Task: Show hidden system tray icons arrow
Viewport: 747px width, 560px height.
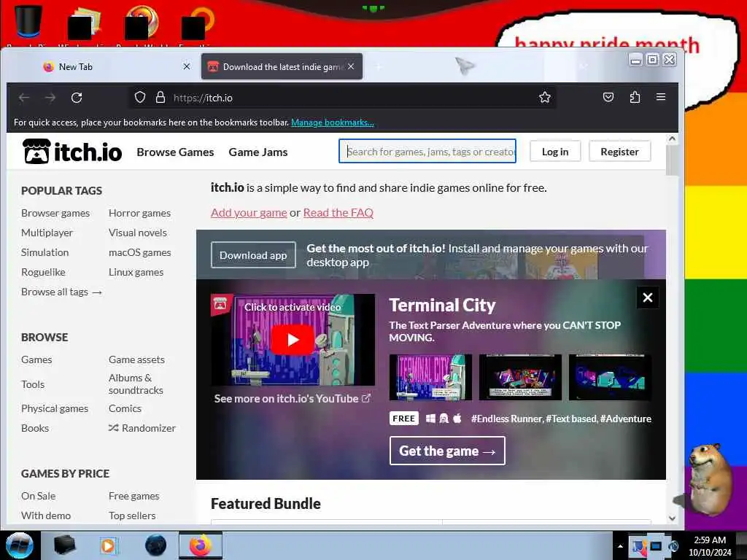Action: (620, 546)
